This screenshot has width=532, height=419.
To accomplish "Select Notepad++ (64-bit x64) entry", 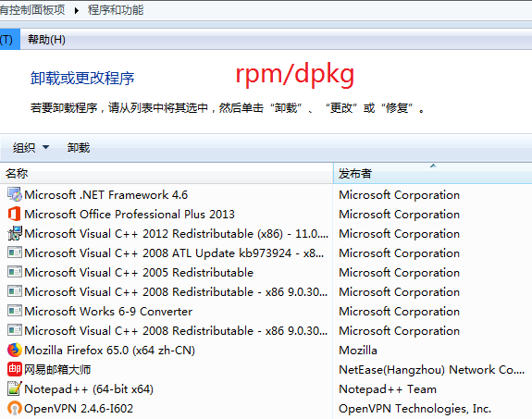I will pos(89,388).
